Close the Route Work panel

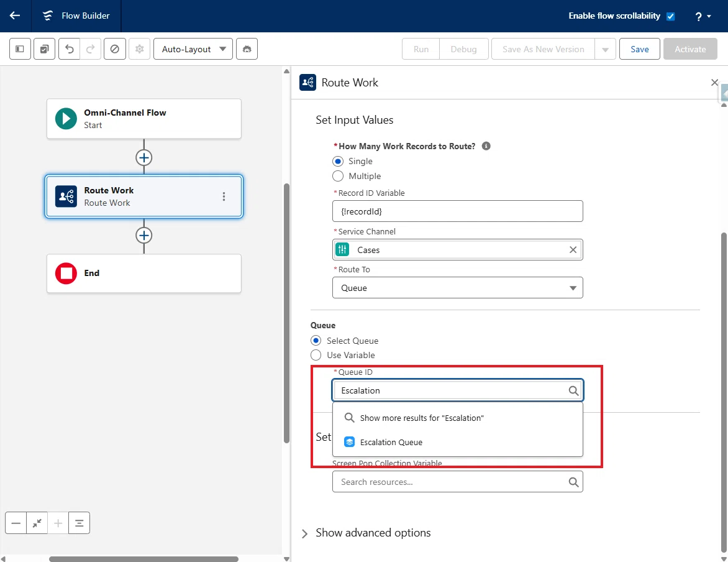click(x=714, y=82)
